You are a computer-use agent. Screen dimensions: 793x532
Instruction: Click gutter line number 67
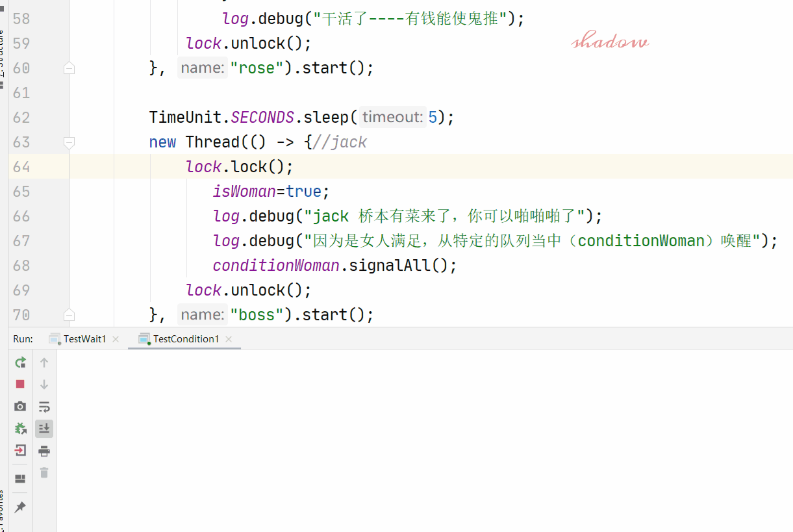point(21,240)
